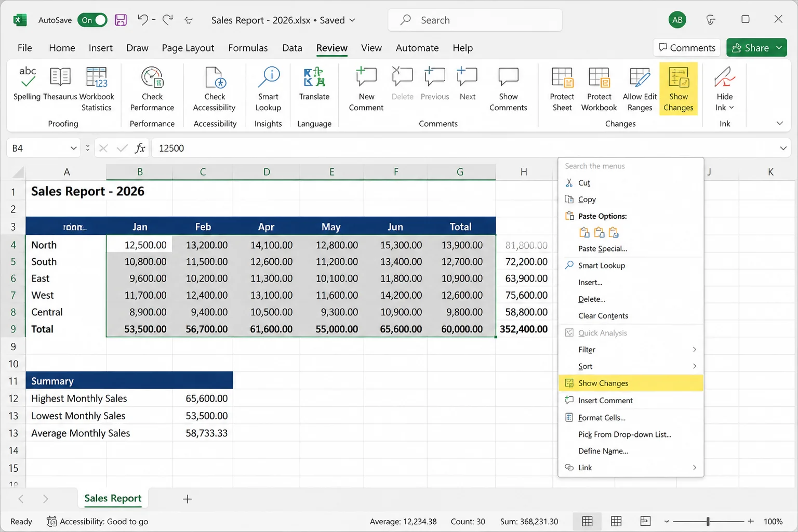Switch to the Home tab
The height and width of the screenshot is (532, 798).
(62, 48)
